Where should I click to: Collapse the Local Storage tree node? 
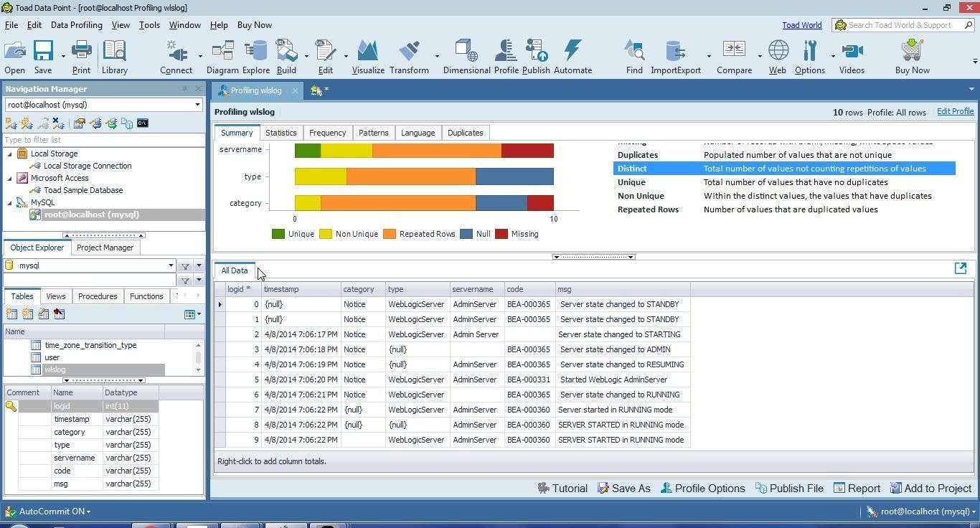9,154
